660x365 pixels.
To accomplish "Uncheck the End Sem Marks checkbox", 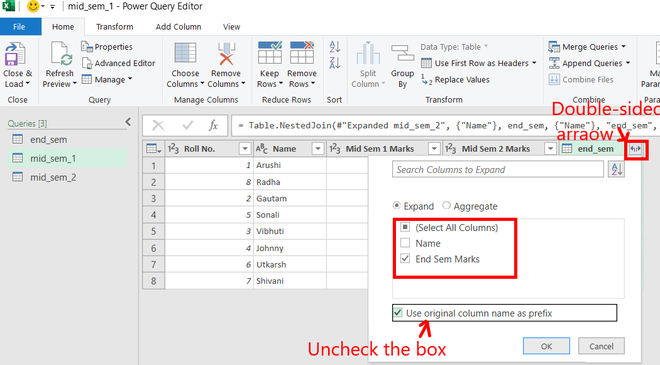I will (405, 258).
